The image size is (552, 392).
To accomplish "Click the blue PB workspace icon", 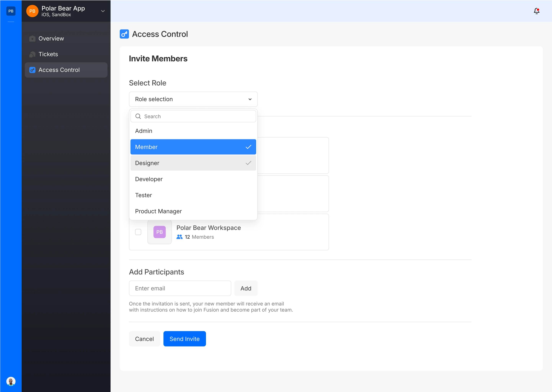I will 11,11.
